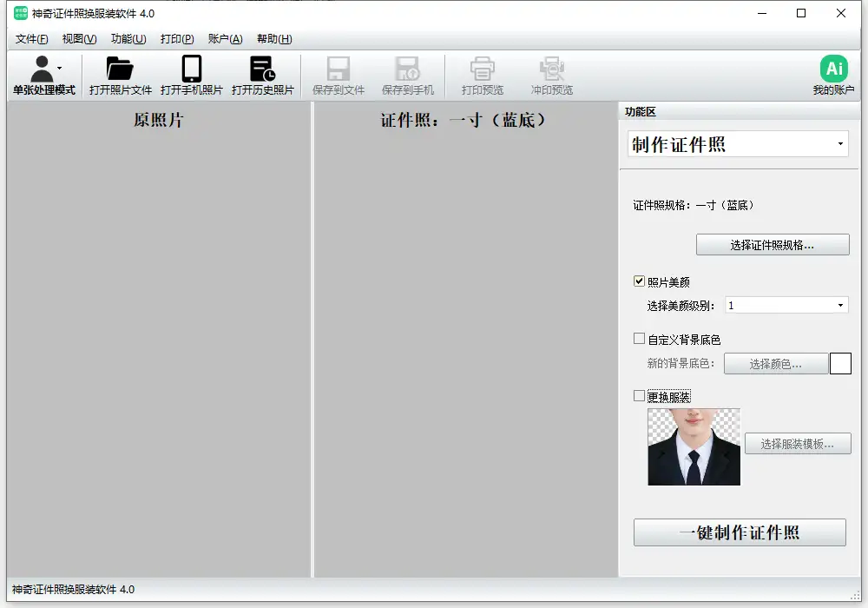This screenshot has width=868, height=608.
Task: Click the one-click make ID photo button
Action: click(x=740, y=532)
